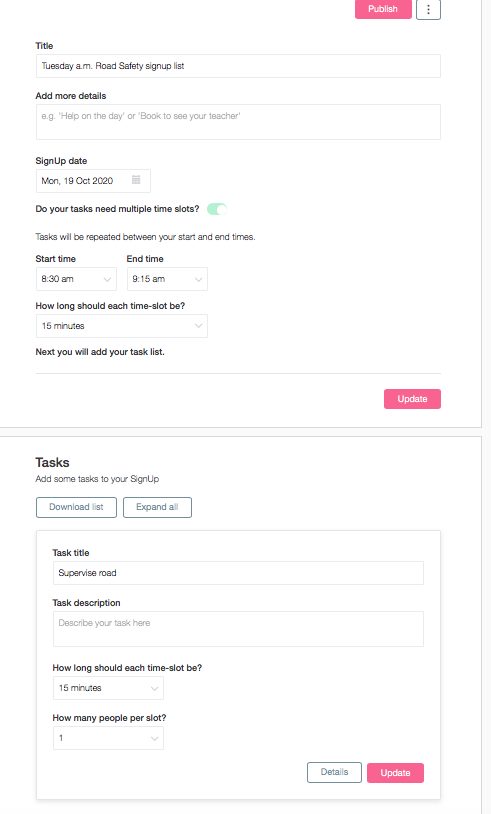Viewport: 491px width, 814px height.
Task: Open the people per slot dropdown
Action: pos(108,738)
